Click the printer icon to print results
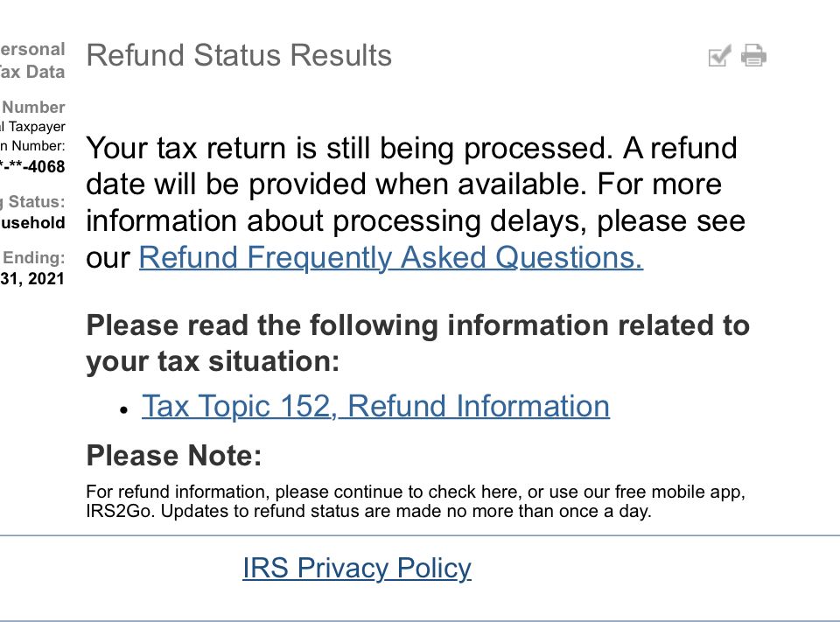 pos(753,55)
